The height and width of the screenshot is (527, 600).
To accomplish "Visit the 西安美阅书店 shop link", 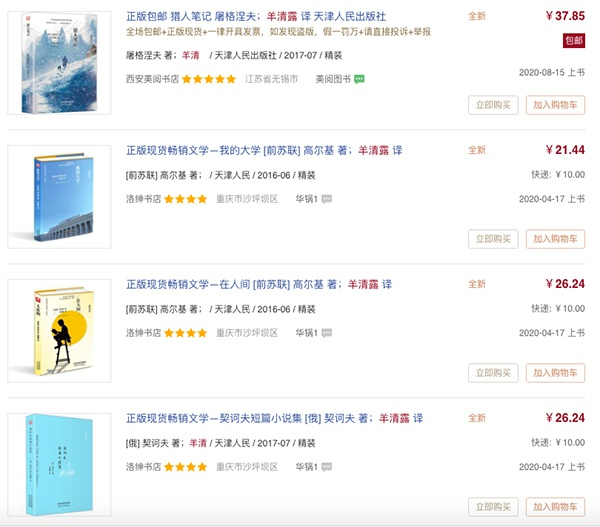I will [x=151, y=79].
